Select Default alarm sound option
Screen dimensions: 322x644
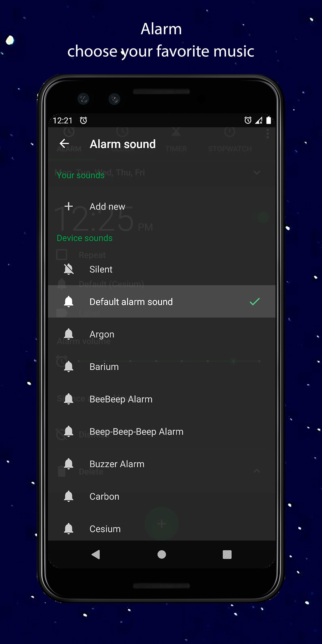coord(161,302)
